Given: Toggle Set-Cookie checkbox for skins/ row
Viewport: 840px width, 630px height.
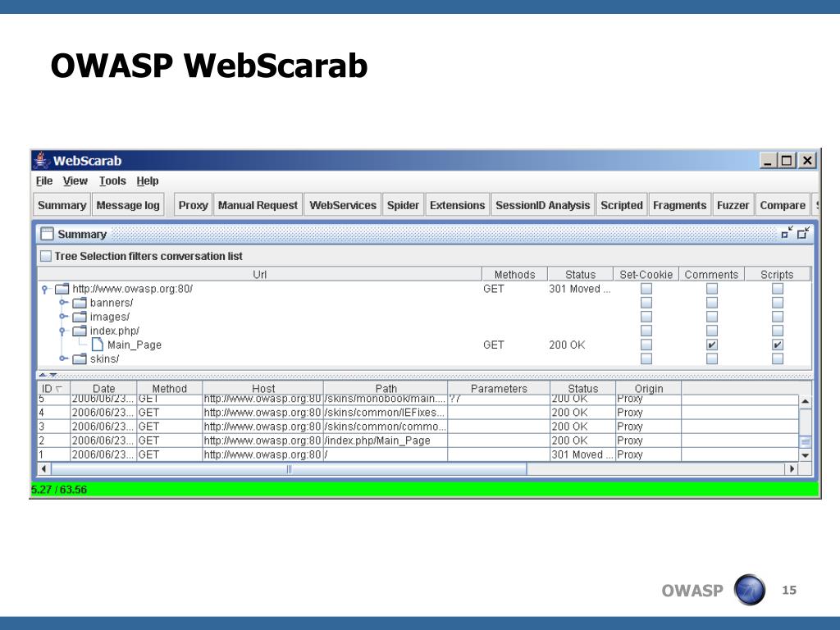Looking at the screenshot, I should [x=646, y=358].
